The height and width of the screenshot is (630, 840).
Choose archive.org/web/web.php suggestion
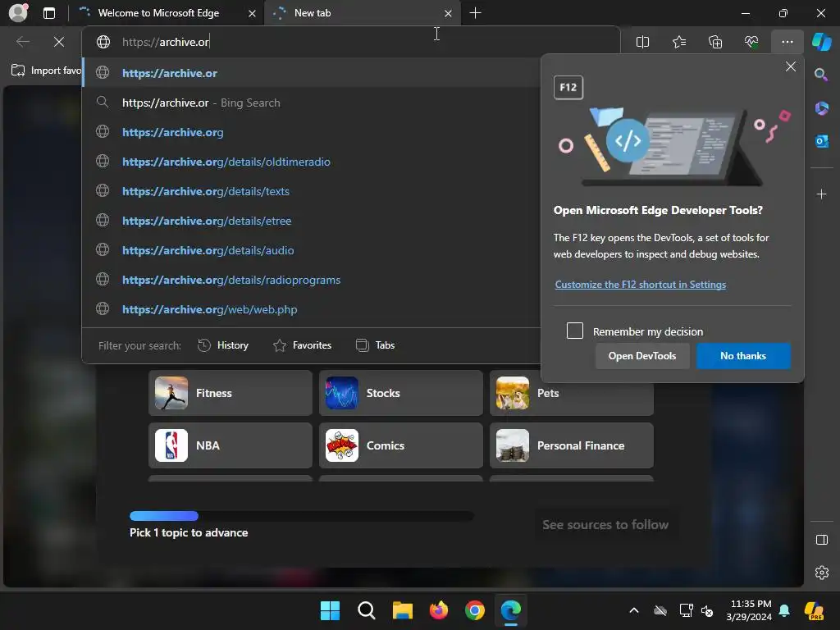tap(311, 308)
